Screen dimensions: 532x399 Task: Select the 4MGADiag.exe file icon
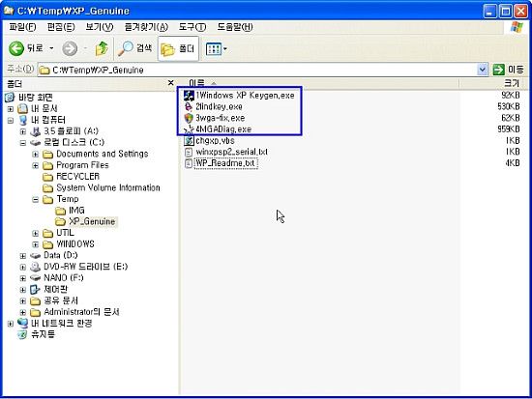(189, 129)
